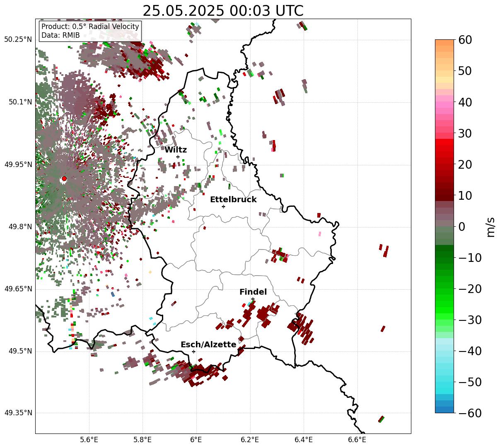Click the blue -60 m/s color swatch
Screen dimensions: 500x448
444,409
